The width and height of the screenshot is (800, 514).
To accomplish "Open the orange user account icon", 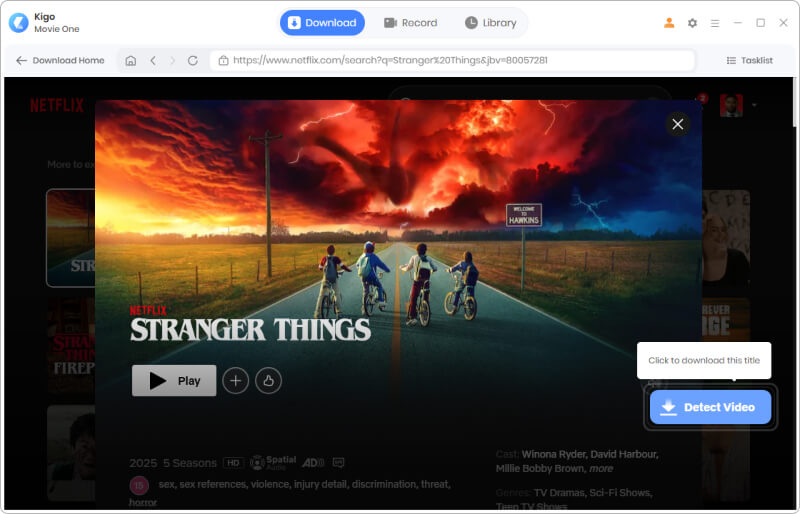I will tap(669, 23).
